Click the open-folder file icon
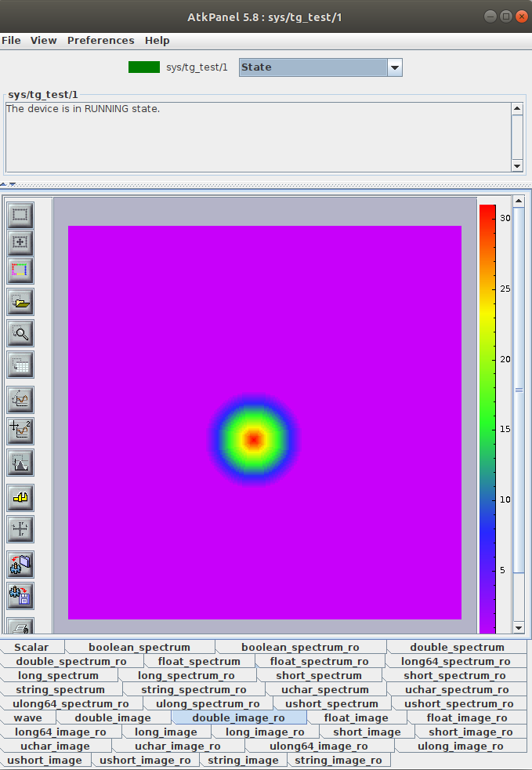This screenshot has height=770, width=532. point(20,302)
